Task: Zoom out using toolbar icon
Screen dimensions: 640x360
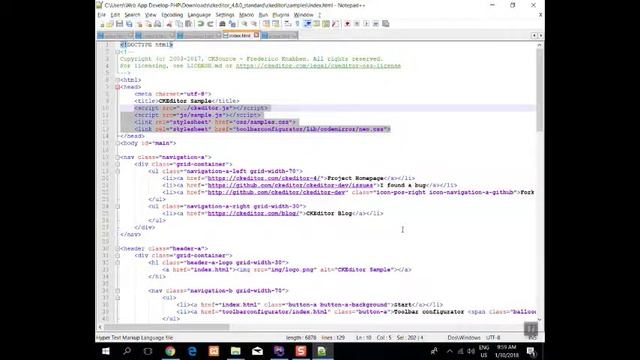Action: [x=253, y=24]
